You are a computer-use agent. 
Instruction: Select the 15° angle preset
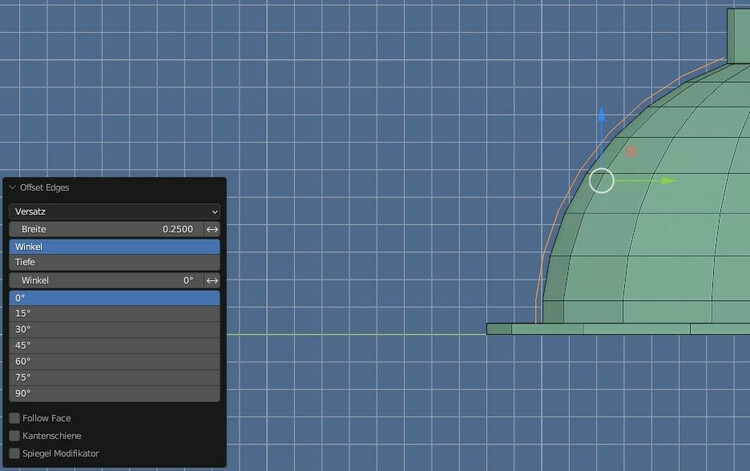114,313
